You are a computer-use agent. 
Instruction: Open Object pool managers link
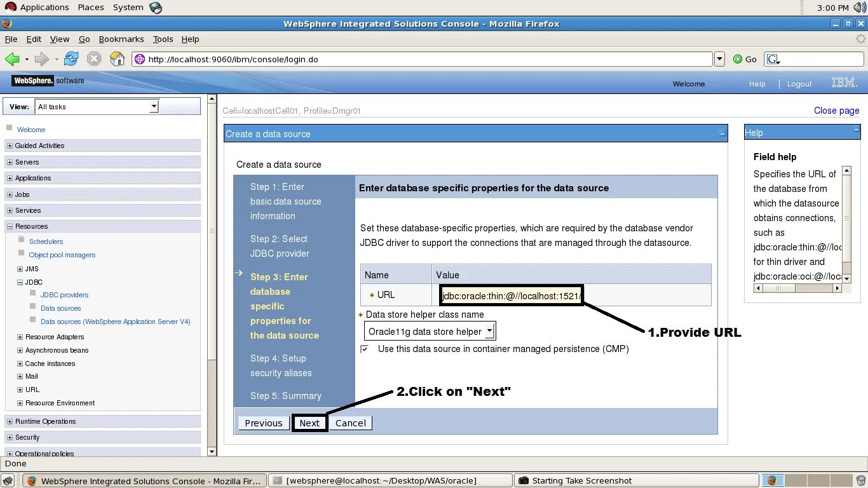[x=62, y=255]
